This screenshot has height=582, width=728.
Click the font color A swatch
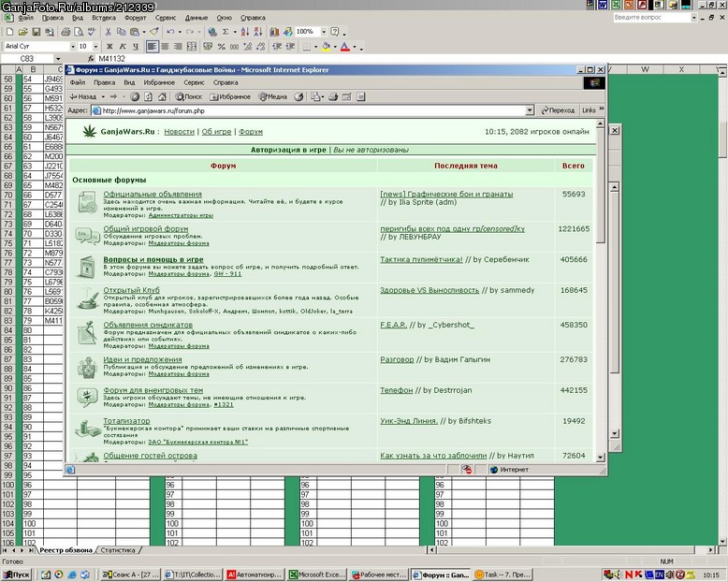pyautogui.click(x=345, y=47)
